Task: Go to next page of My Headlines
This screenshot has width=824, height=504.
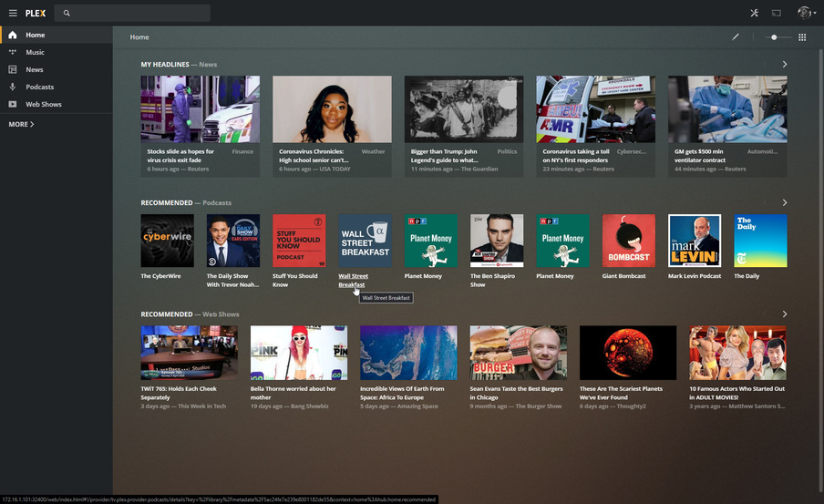Action: (785, 64)
